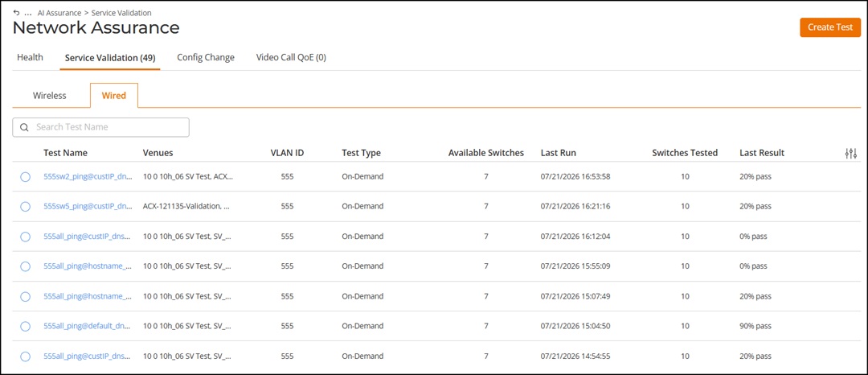
Task: Click the 90% pass result
Action: pyautogui.click(x=755, y=326)
